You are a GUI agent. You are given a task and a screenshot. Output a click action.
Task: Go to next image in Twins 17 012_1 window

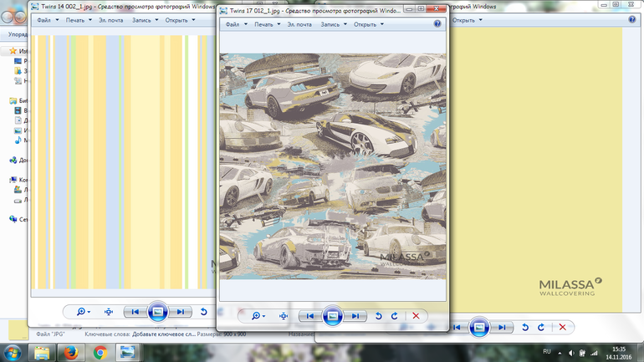point(355,316)
